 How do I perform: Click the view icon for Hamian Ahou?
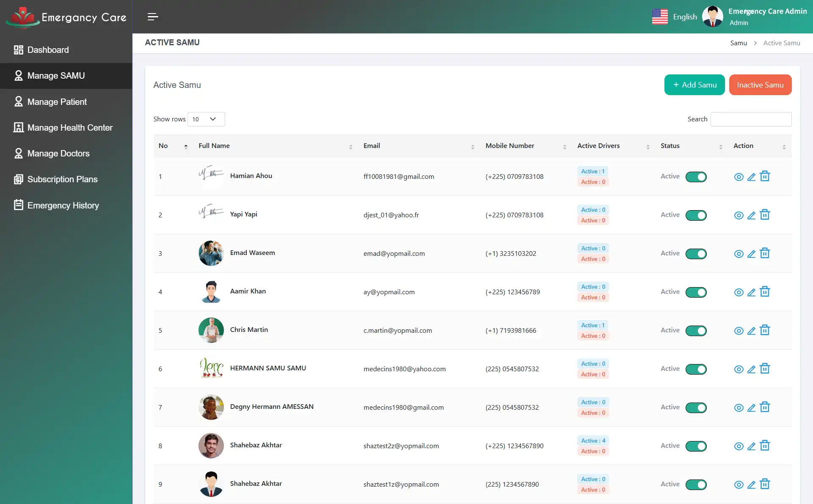point(739,177)
